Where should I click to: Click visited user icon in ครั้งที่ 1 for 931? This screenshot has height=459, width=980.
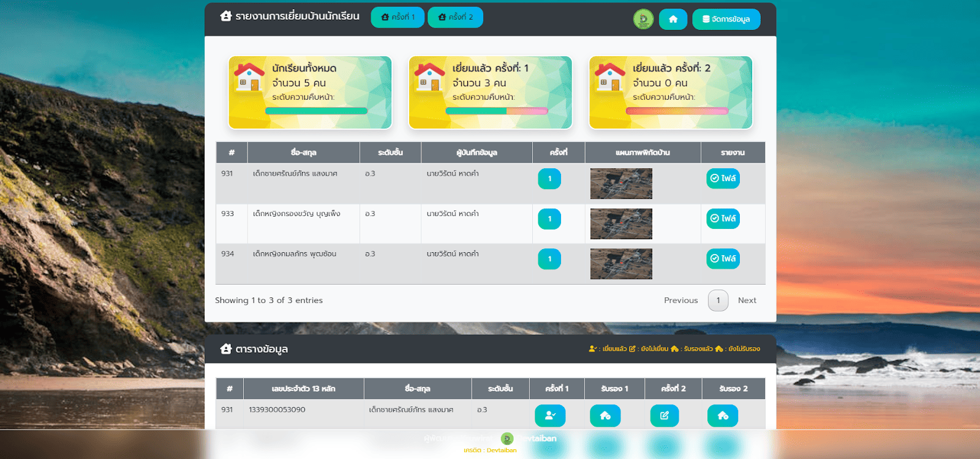(550, 416)
